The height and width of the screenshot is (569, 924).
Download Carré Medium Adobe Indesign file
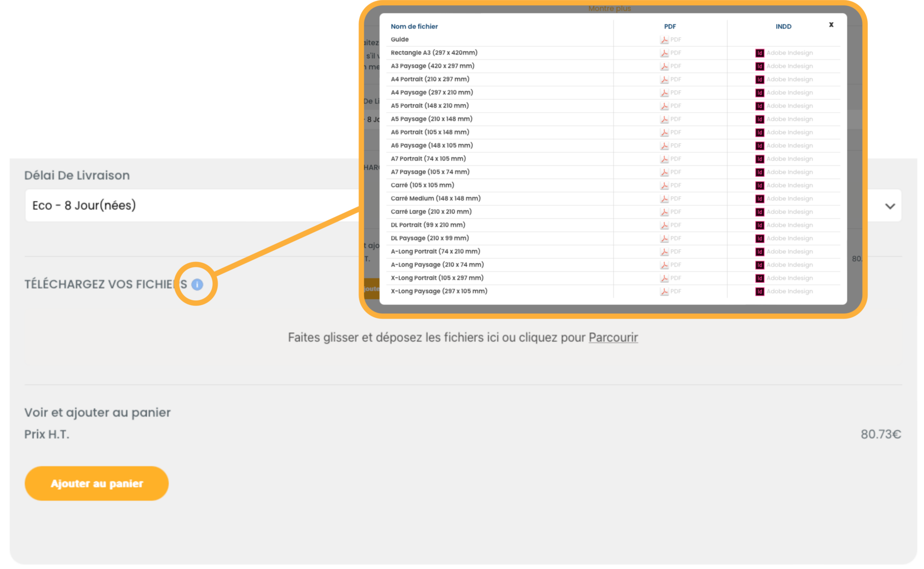pyautogui.click(x=784, y=198)
